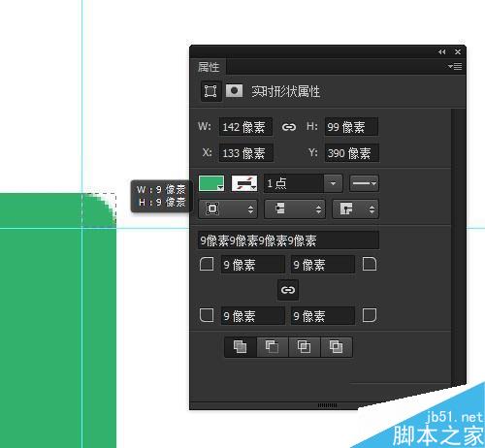
Task: Open the stroke color swatch
Action: click(244, 183)
